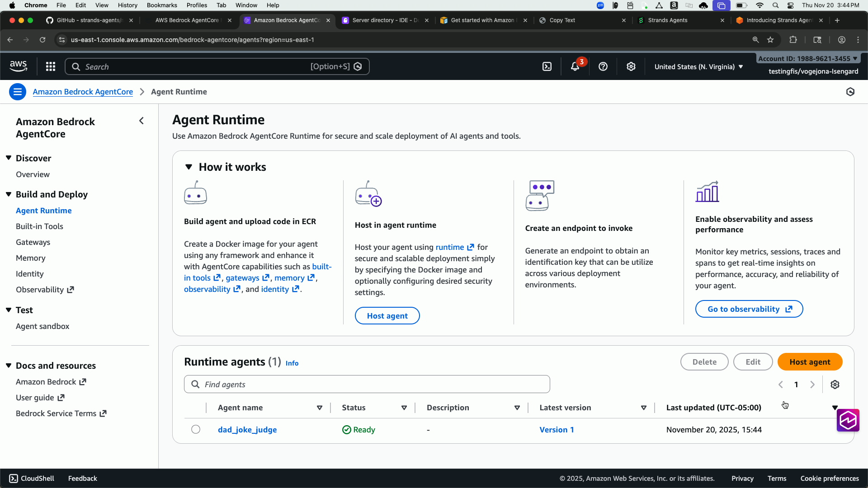Sort by the Agent name column arrow
Image resolution: width=868 pixels, height=488 pixels.
pyautogui.click(x=320, y=408)
